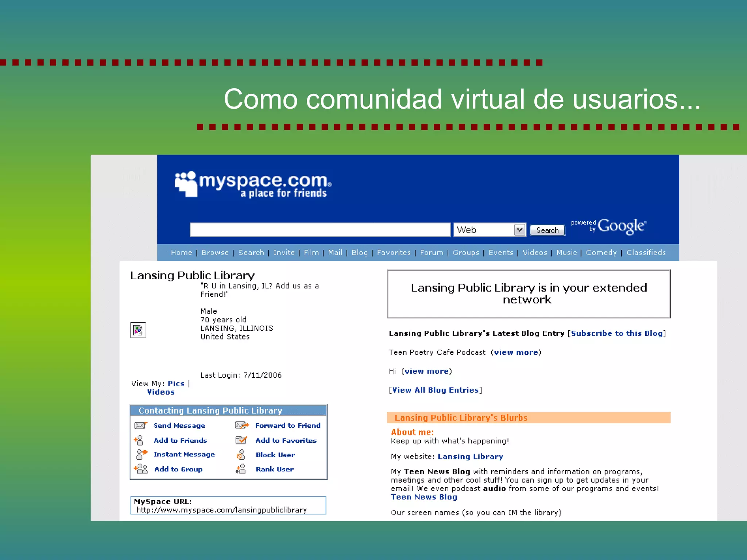Image resolution: width=747 pixels, height=560 pixels.
Task: Open the Web search scope dropdown
Action: coord(489,230)
